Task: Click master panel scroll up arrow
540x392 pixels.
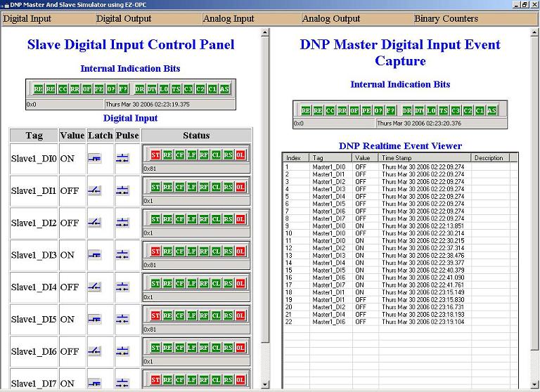Action: 535,32
